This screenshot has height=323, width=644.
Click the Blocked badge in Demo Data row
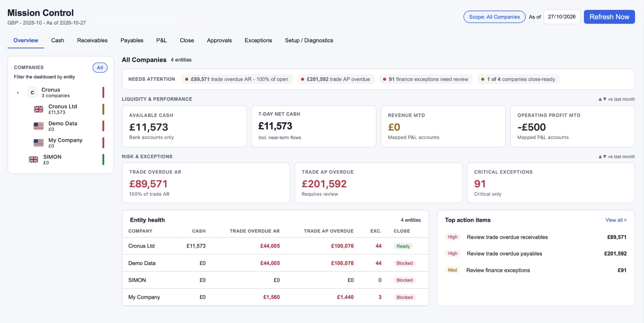click(x=405, y=263)
